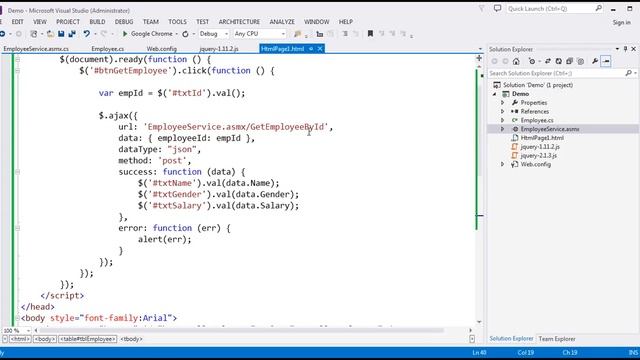
Task: Click the Pending Changes Filter clock icon
Action: (532, 61)
